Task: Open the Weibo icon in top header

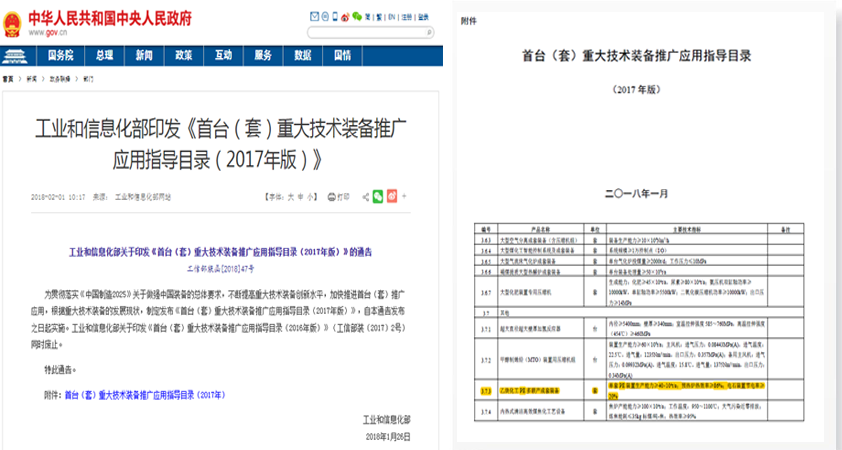Action: (346, 17)
